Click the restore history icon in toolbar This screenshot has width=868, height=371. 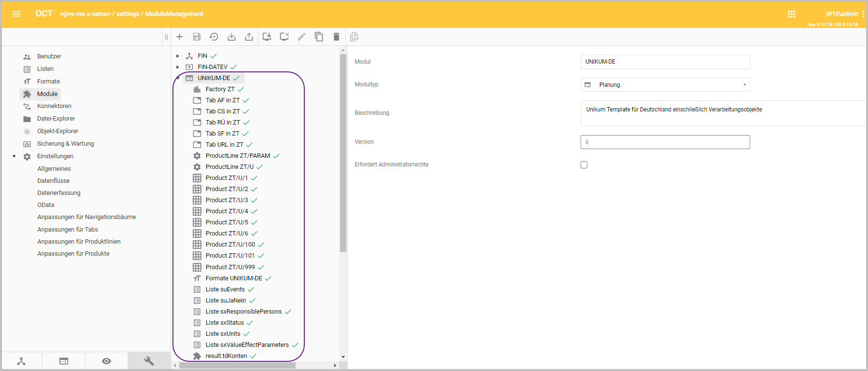(214, 37)
